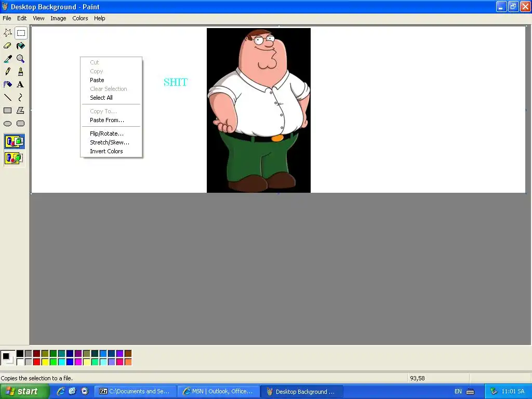Select the Polygon tool
Image resolution: width=532 pixels, height=399 pixels.
point(21,110)
